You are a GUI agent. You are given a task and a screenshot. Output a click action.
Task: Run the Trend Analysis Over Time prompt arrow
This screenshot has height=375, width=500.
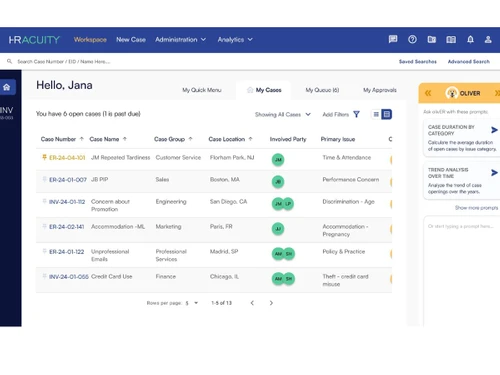coord(494,172)
